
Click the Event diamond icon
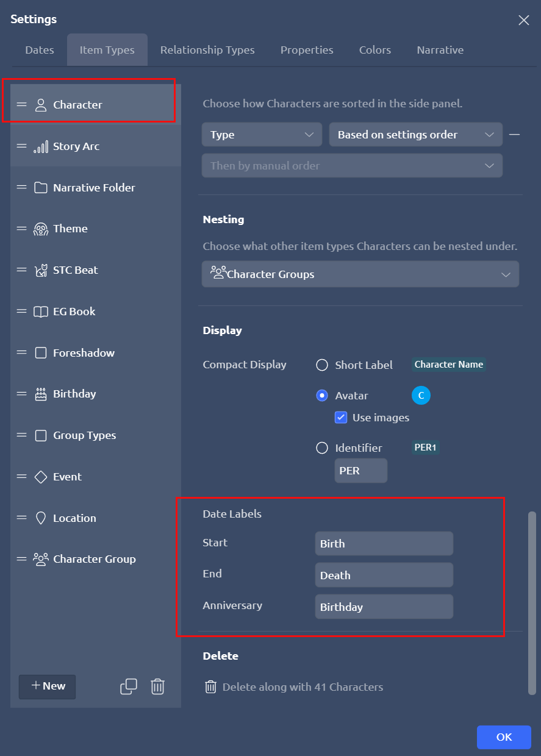tap(41, 477)
